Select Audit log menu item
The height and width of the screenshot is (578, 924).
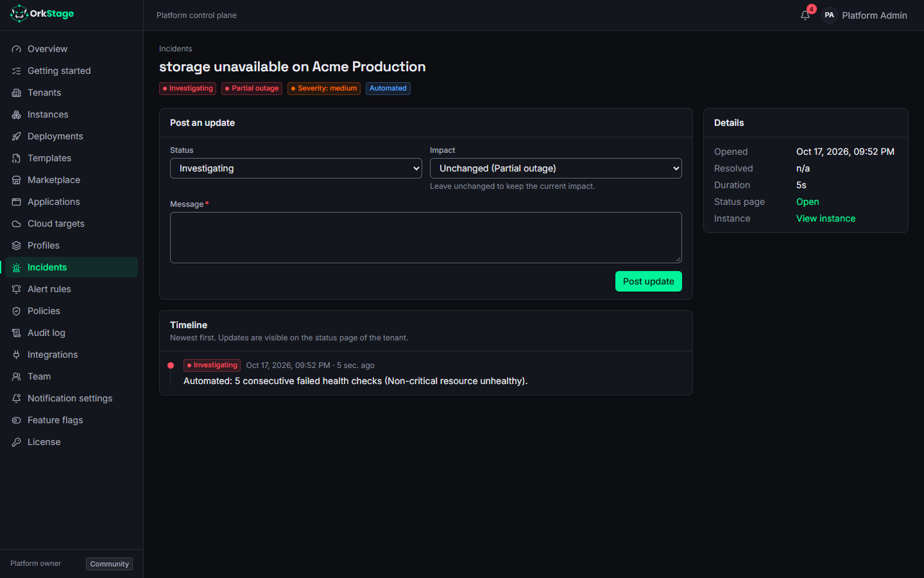point(71,333)
